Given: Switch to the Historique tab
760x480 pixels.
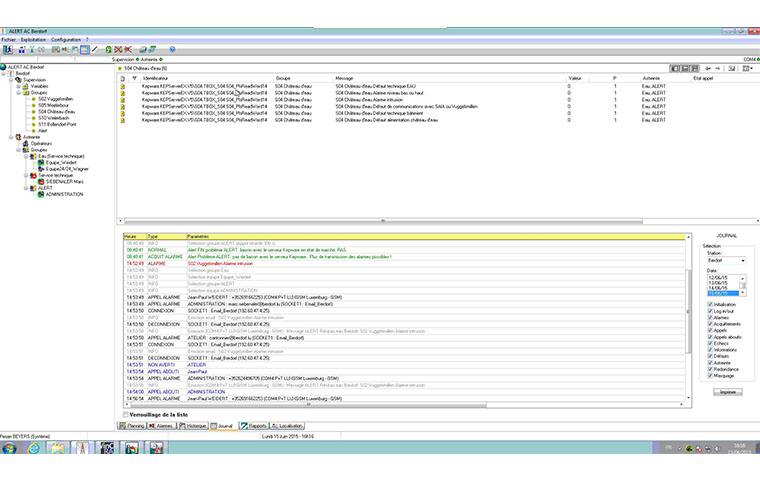Looking at the screenshot, I should point(193,426).
